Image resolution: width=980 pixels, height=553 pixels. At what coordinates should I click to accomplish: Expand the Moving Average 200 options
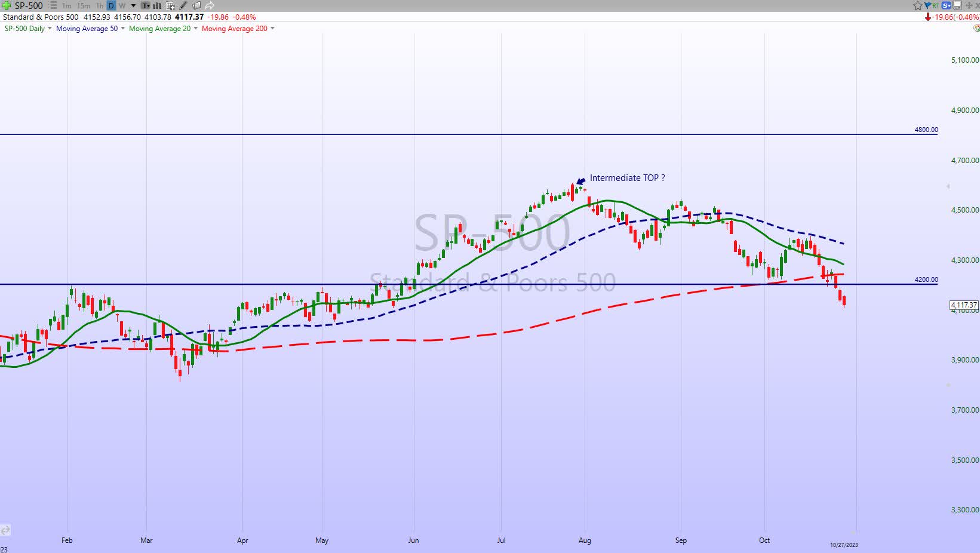(235, 28)
